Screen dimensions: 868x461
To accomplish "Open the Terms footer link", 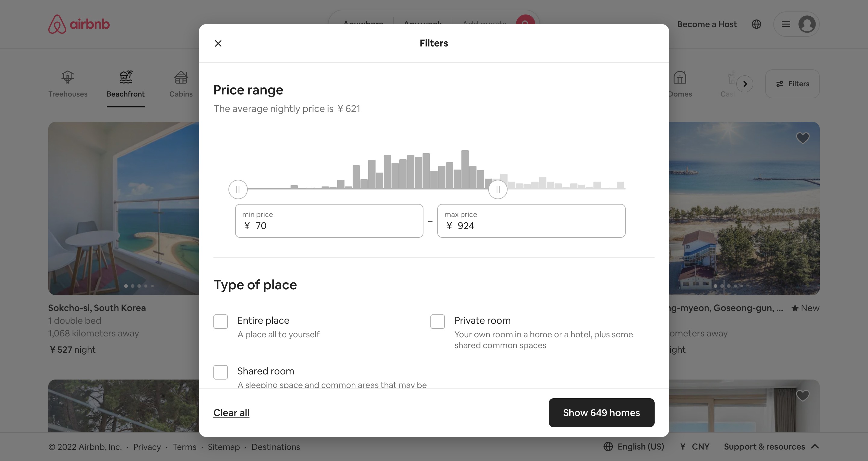I will pos(184,447).
